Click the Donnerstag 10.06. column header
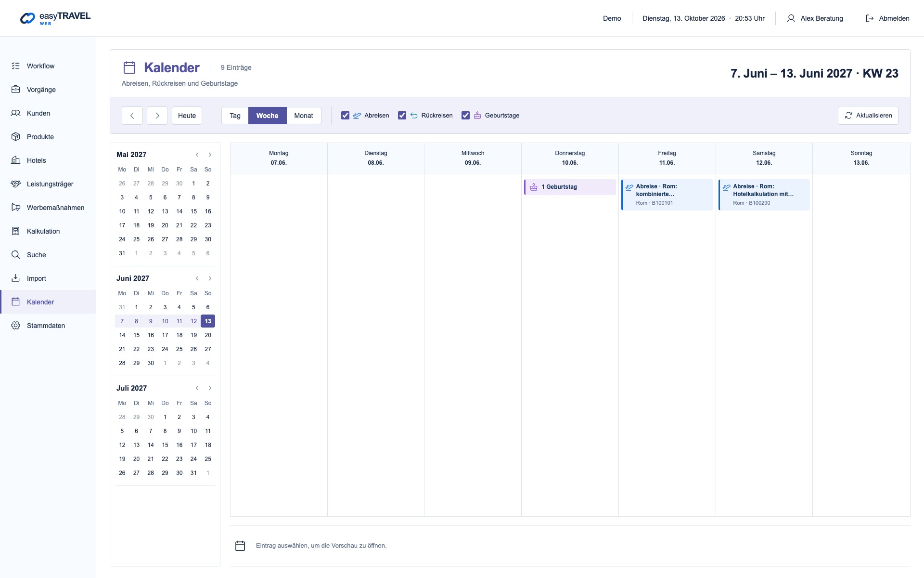The width and height of the screenshot is (924, 578). [x=570, y=158]
